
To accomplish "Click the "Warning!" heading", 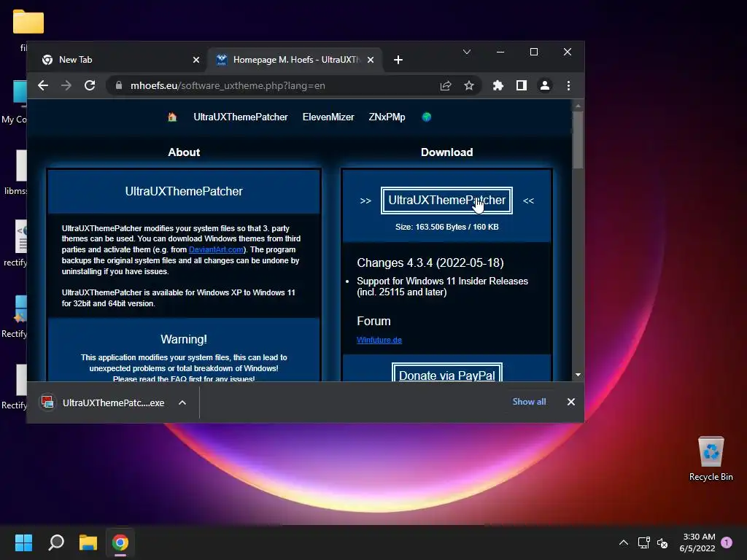I will point(184,340).
